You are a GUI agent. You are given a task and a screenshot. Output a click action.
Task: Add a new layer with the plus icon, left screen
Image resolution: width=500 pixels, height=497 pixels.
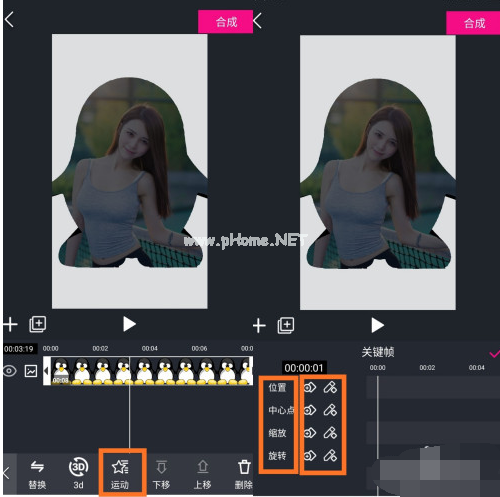tap(11, 324)
